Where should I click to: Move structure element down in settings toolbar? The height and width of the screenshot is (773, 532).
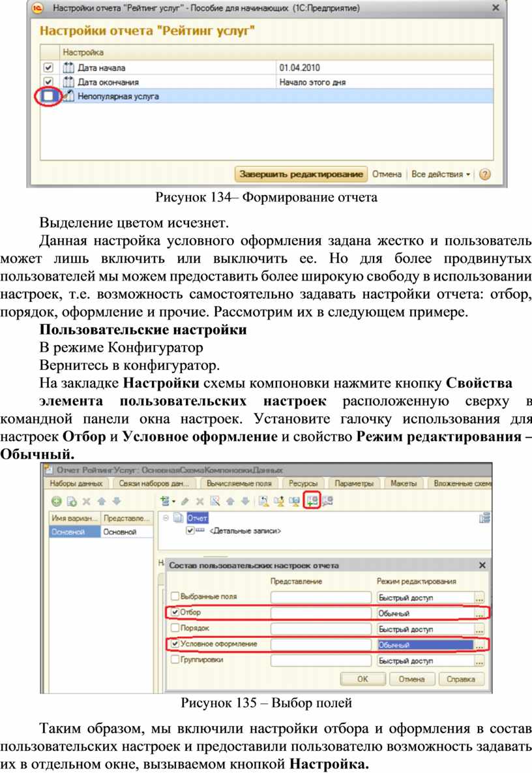coord(245,502)
